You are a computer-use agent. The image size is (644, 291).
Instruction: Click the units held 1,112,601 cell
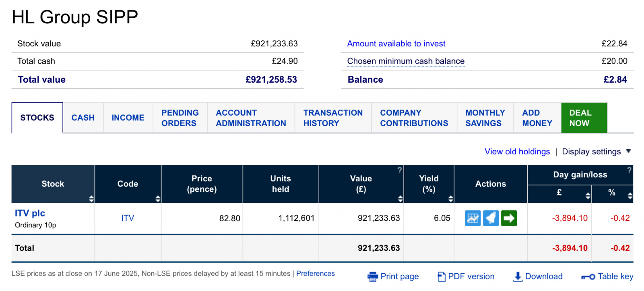point(281,218)
